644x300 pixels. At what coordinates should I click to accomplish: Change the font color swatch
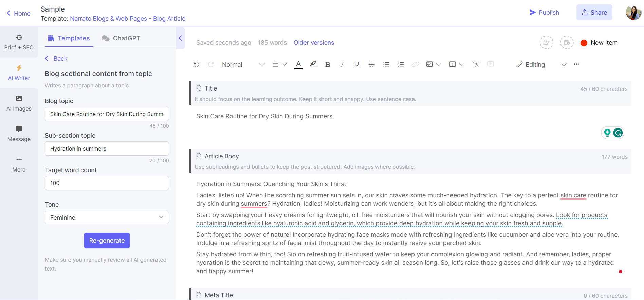point(298,64)
